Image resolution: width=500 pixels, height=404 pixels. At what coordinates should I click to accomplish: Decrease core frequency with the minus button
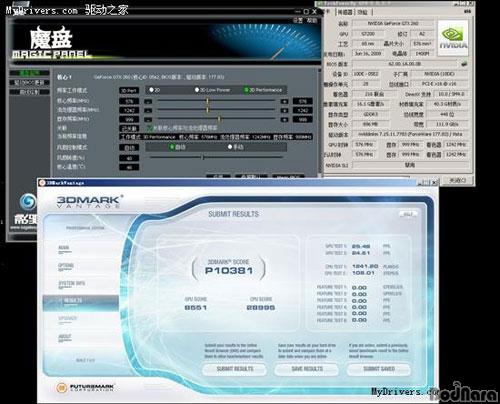tap(148, 101)
